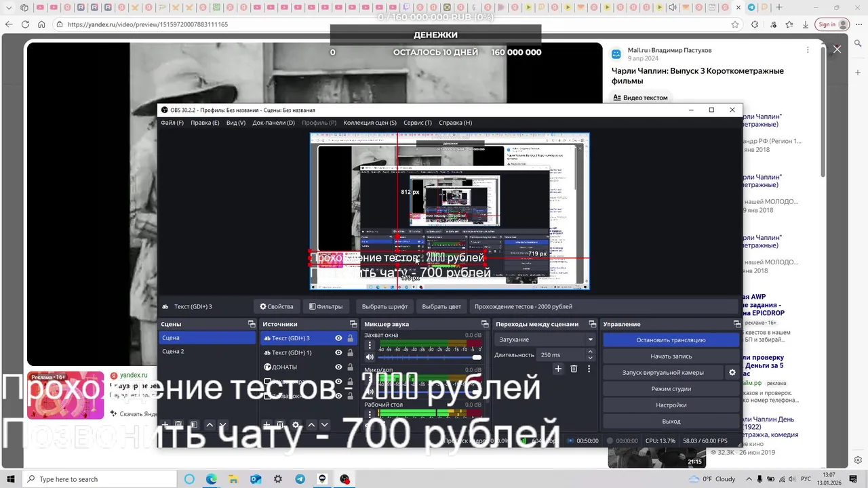Open the Коллекция сцен (S) menu
The width and height of the screenshot is (868, 488).
pos(370,123)
